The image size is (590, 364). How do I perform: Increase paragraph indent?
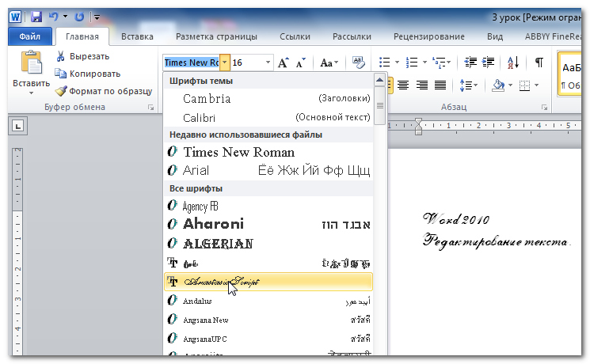[488, 62]
